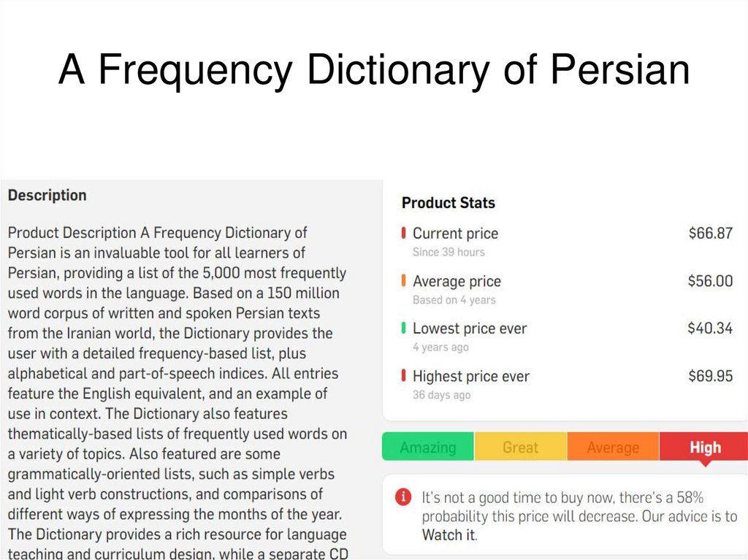
Task: Select the red High rating segment
Action: [x=705, y=447]
